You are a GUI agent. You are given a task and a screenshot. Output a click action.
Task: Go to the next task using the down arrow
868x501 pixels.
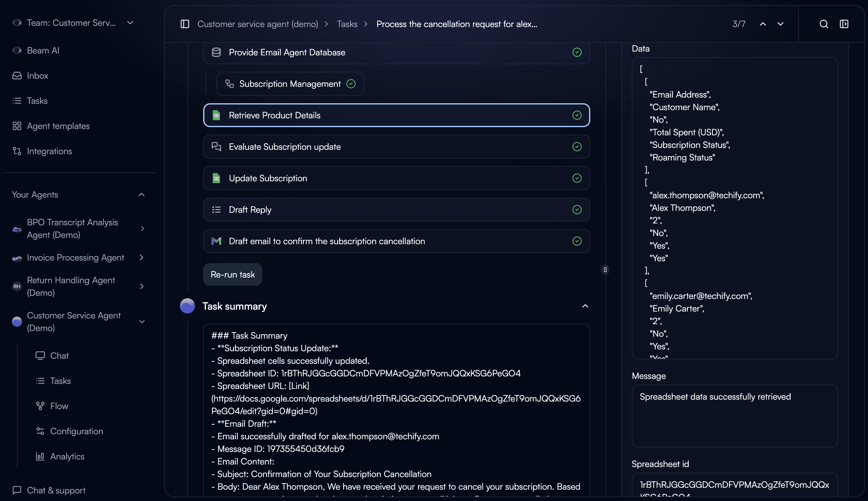coord(780,24)
